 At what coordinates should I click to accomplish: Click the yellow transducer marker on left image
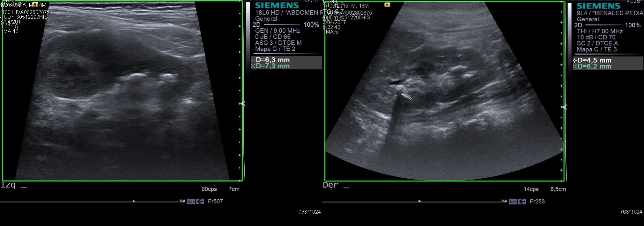35,4
